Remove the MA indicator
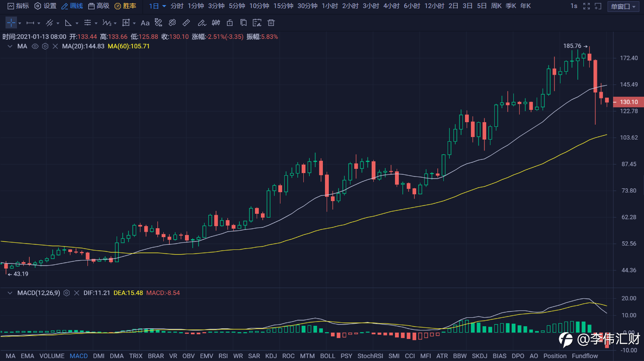 pos(55,46)
